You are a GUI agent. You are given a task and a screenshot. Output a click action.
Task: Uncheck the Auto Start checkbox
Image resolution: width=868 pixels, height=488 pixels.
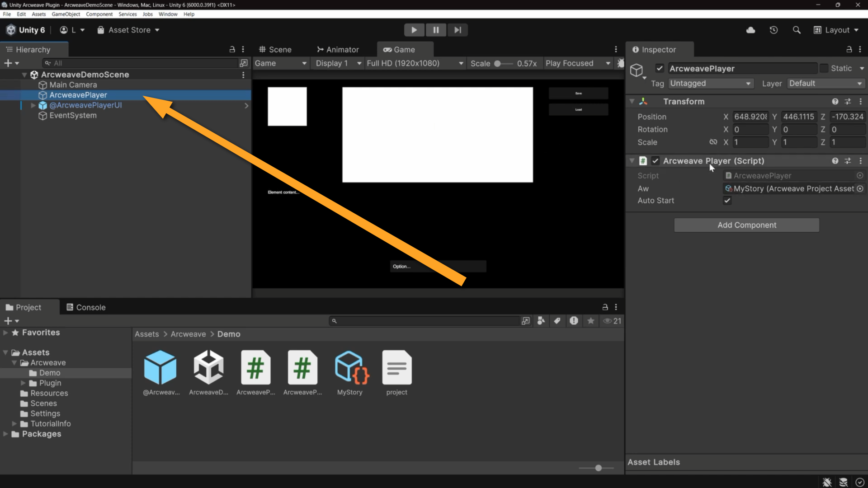tap(727, 201)
